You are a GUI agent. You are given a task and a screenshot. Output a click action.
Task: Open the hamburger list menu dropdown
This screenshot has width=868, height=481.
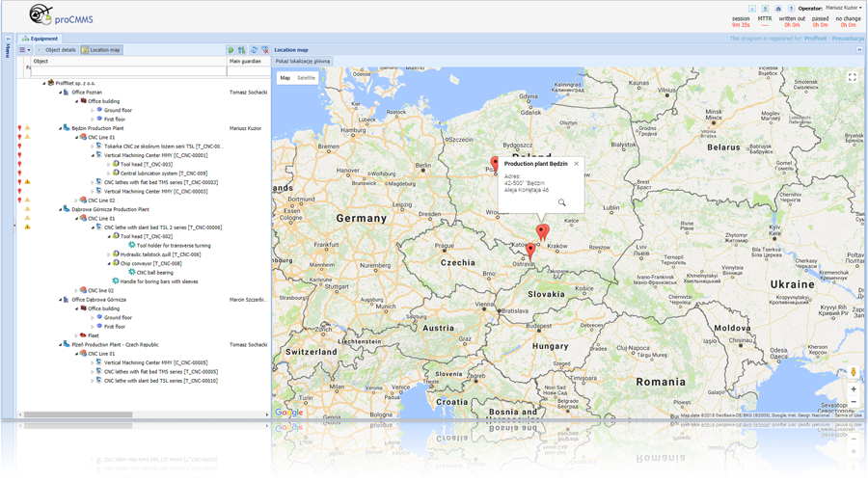tap(24, 50)
